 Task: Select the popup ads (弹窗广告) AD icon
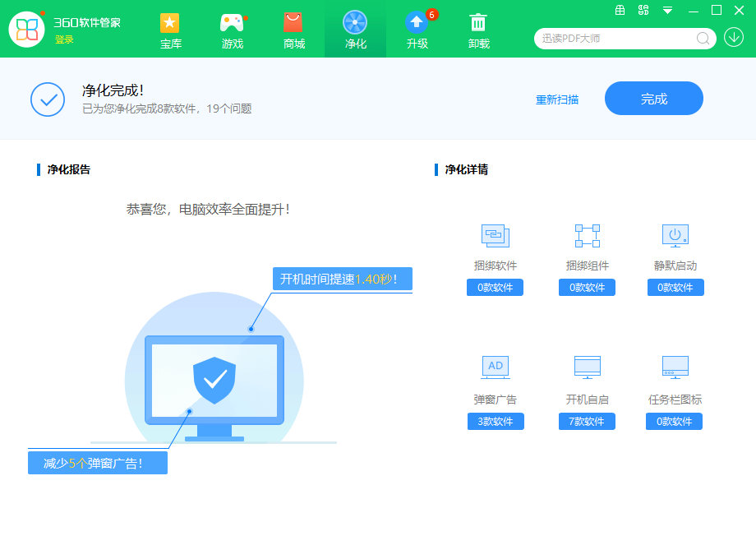tap(495, 367)
